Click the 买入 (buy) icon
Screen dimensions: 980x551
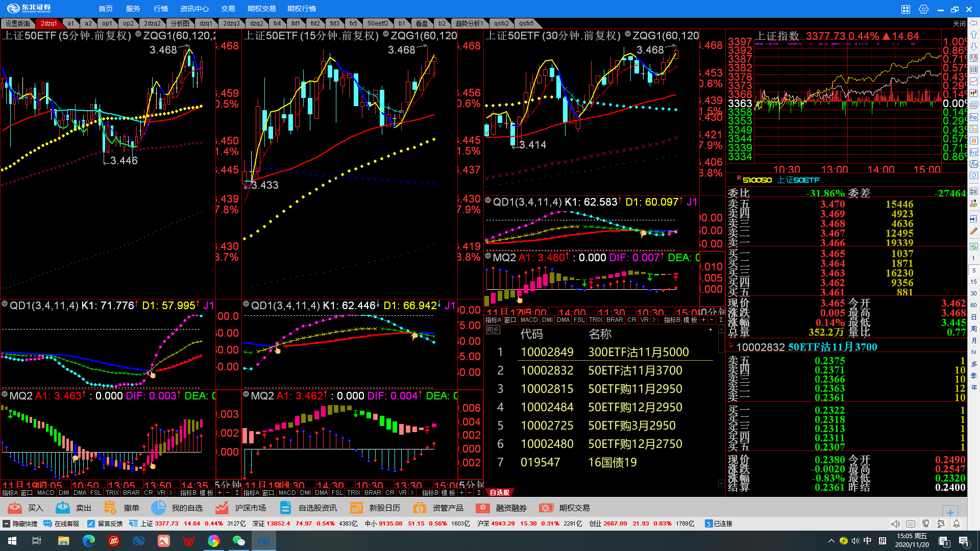[15, 508]
